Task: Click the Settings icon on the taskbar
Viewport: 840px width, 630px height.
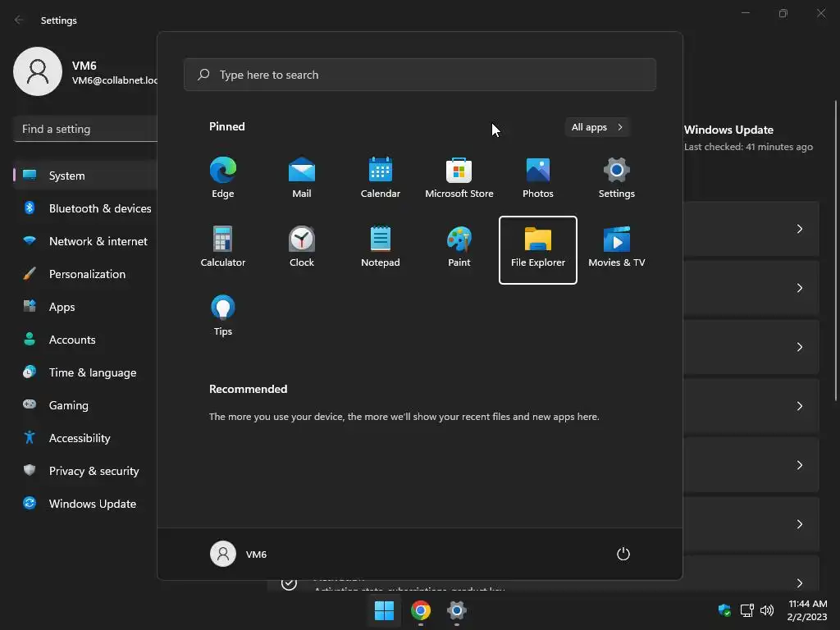Action: point(456,610)
